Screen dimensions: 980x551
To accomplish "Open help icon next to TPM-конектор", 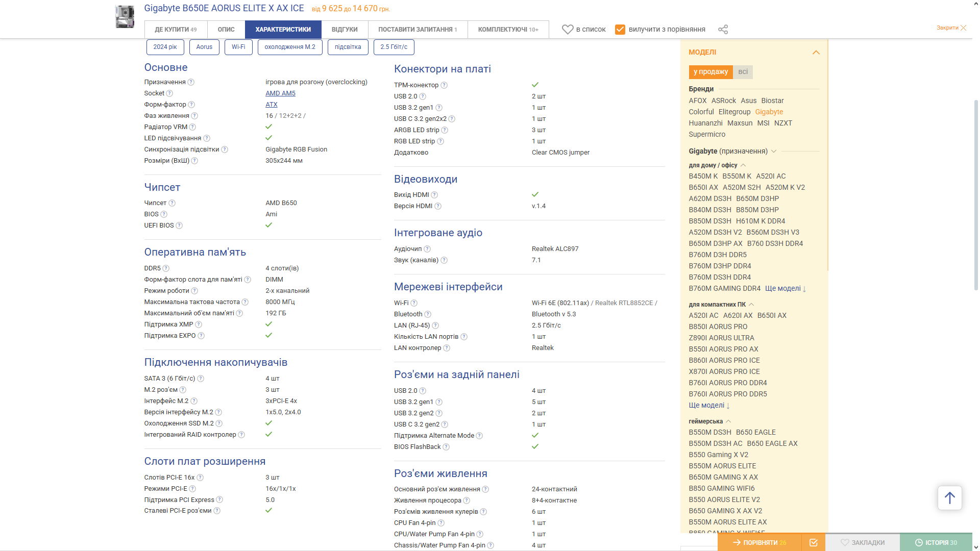I will pyautogui.click(x=444, y=85).
